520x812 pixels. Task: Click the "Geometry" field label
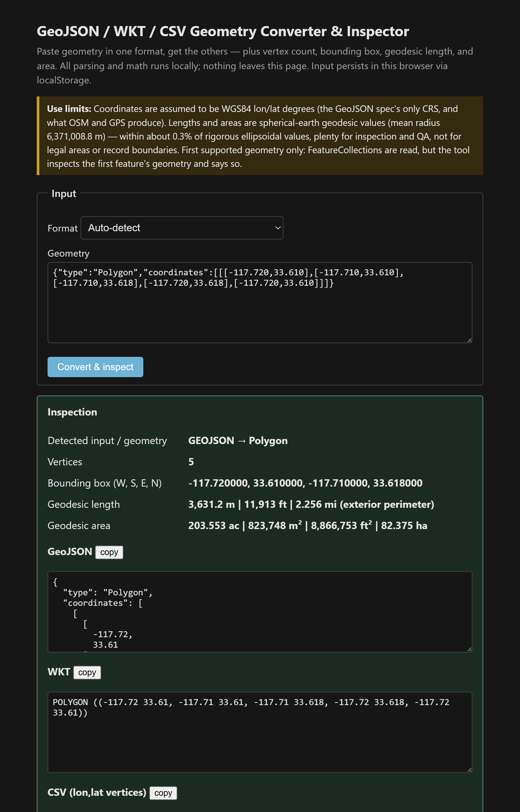(x=68, y=254)
